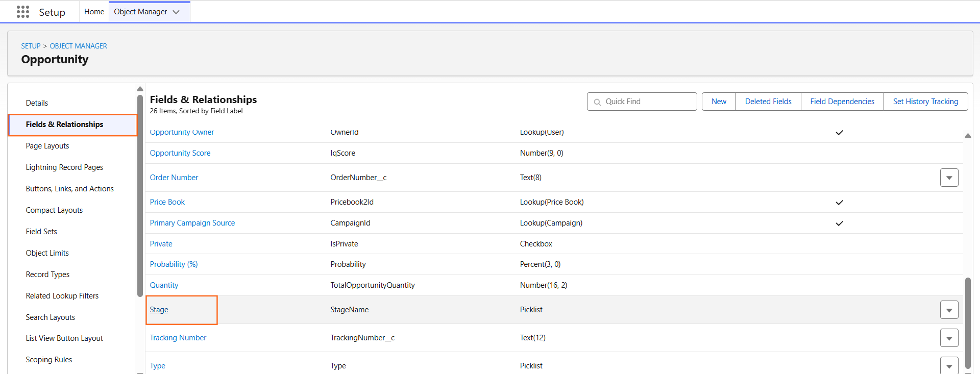Open Compact Layouts in the sidebar
This screenshot has width=980, height=374.
(54, 210)
